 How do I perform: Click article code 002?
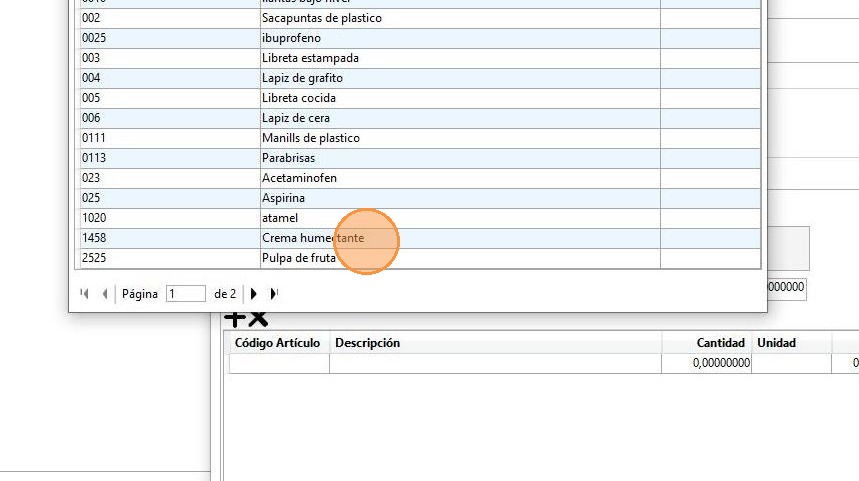tap(91, 18)
